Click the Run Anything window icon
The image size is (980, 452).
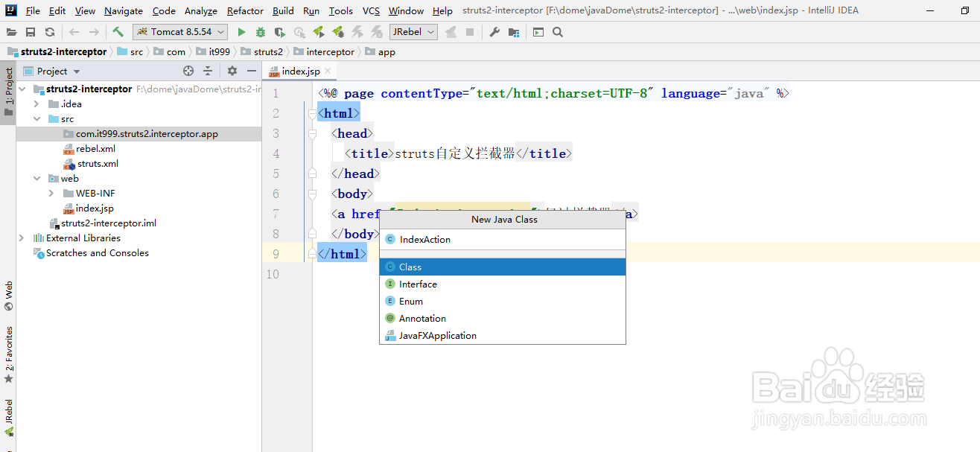[x=538, y=32]
